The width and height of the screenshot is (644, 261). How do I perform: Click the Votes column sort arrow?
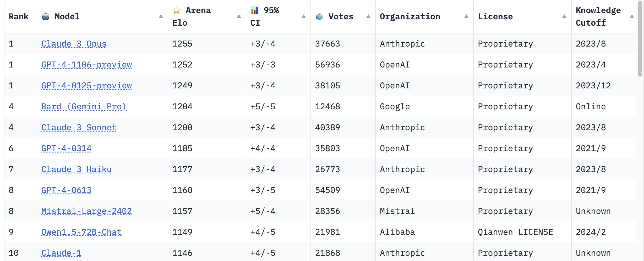pos(368,16)
